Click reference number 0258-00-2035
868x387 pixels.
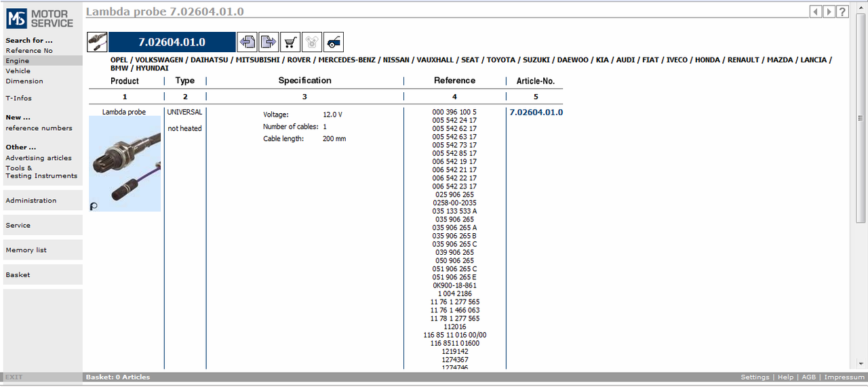pyautogui.click(x=454, y=203)
